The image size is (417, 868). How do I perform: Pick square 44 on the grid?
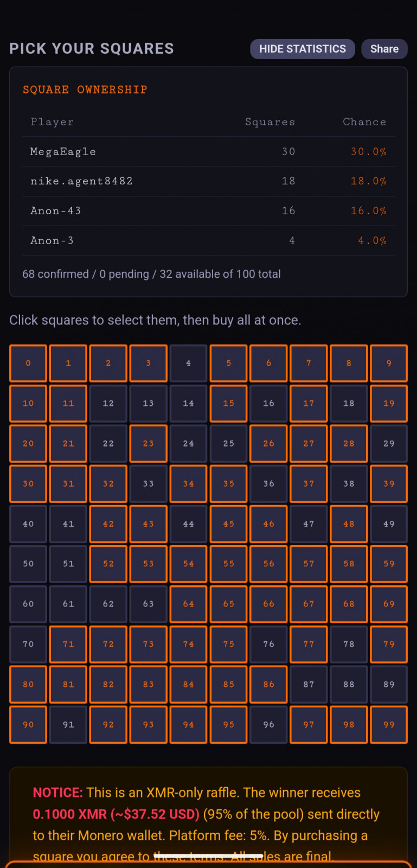click(188, 524)
